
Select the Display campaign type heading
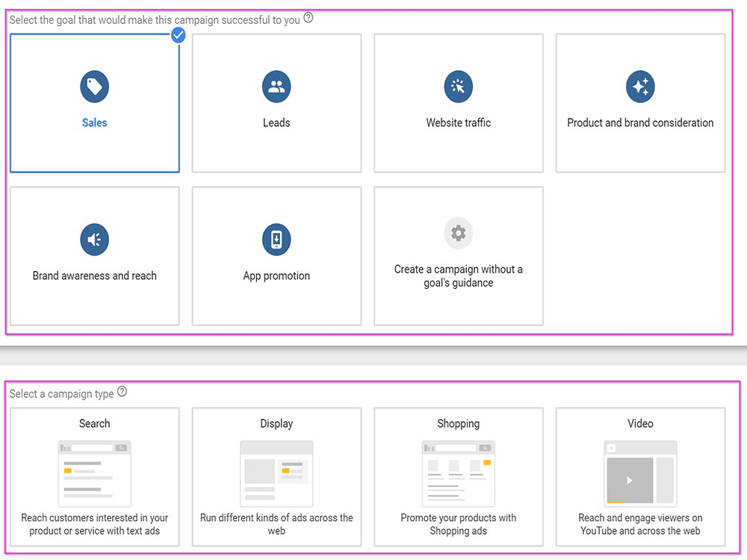point(276,424)
